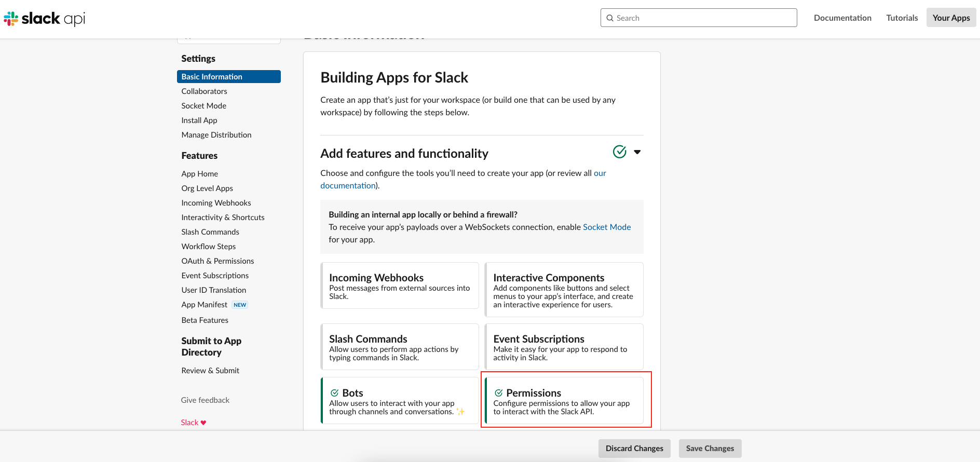Open the Tutorials menu item
This screenshot has width=980, height=462.
902,18
